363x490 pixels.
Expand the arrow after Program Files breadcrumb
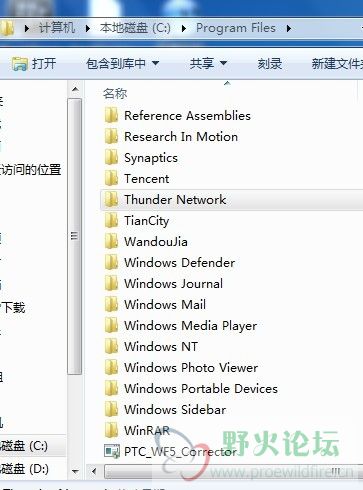point(289,28)
